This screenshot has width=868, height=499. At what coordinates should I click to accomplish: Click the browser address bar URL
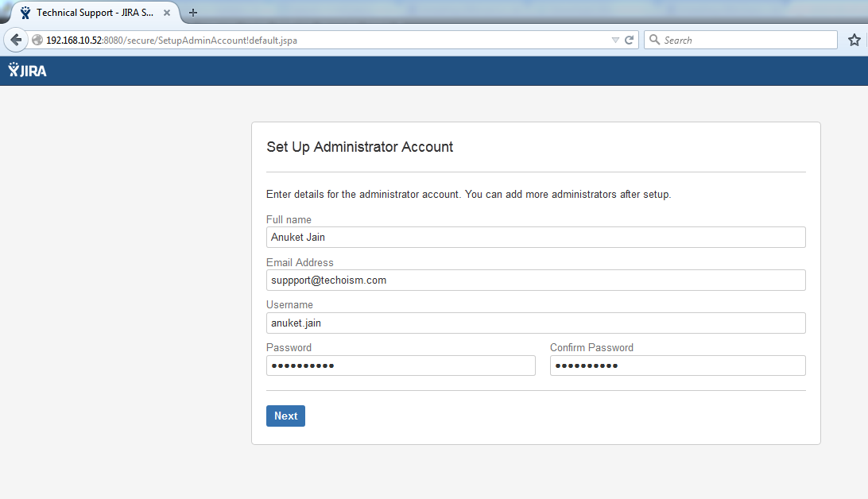tap(318, 40)
